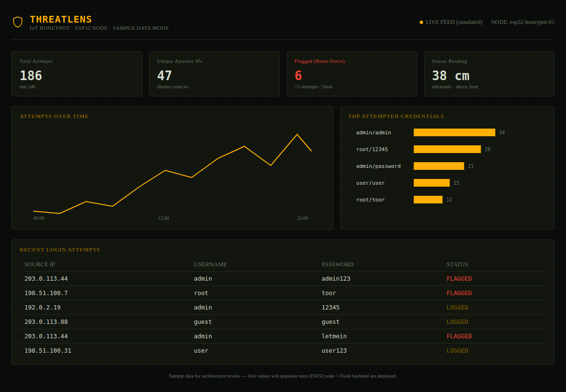Click the 00:00 axis label on chart
Screen dimensions: 566x392
point(39,218)
